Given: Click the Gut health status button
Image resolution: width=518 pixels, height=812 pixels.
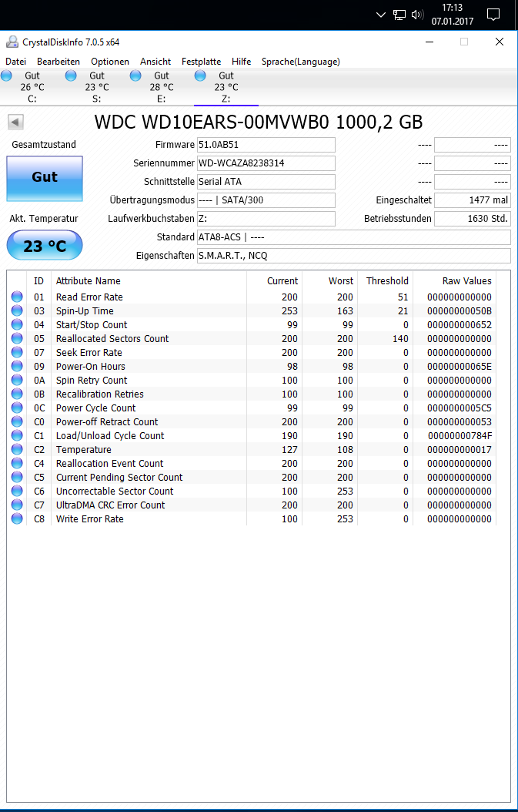Looking at the screenshot, I should (45, 178).
